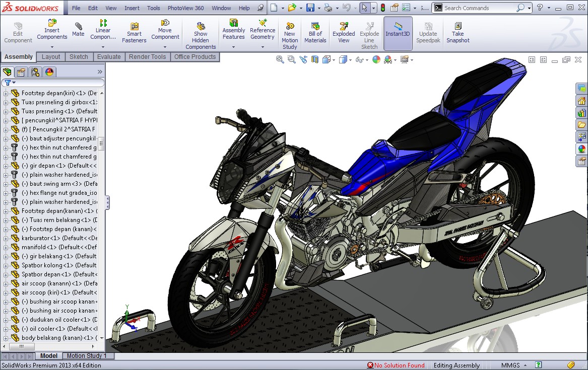Open Assembly Features tool
Screen dimensions: 588x370
coord(233,29)
